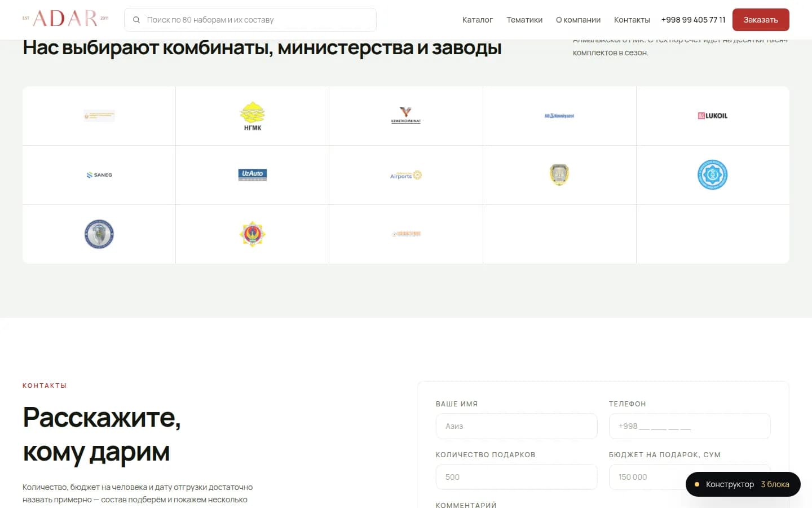Focus the Телефон +998 input field

[x=690, y=426]
